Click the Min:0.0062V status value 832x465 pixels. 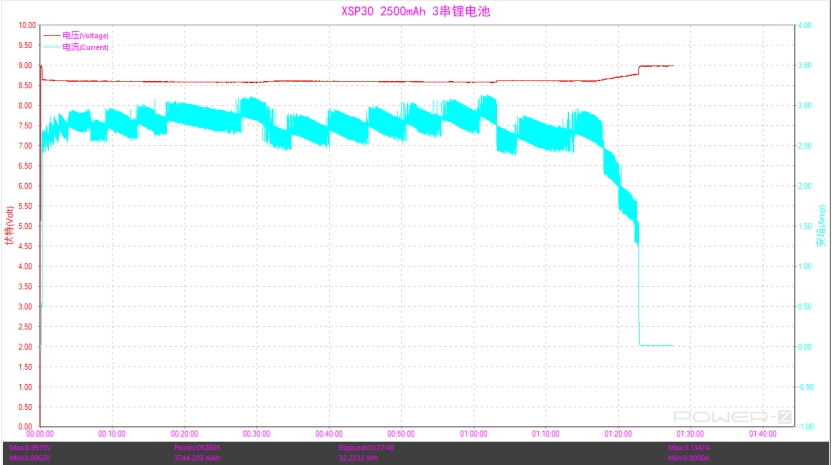pos(30,458)
